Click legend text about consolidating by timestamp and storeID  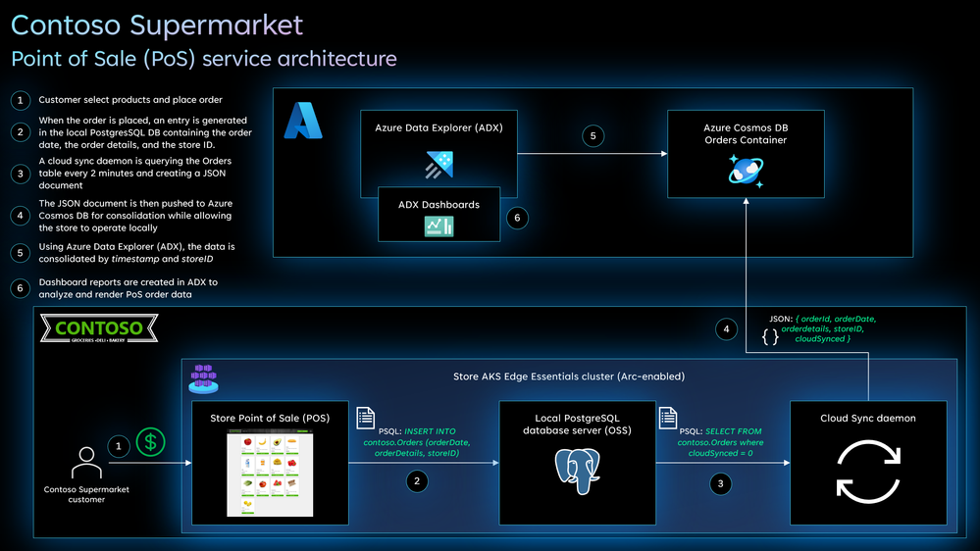(x=137, y=252)
